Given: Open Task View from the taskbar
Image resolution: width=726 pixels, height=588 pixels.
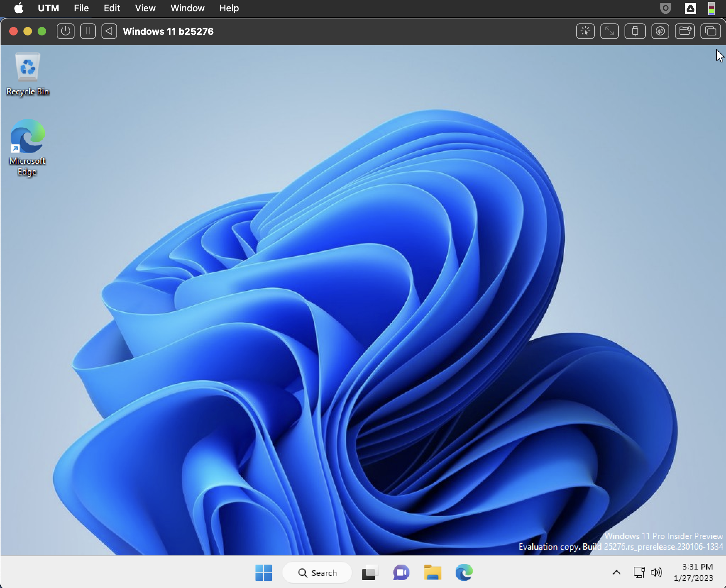Looking at the screenshot, I should pyautogui.click(x=369, y=572).
